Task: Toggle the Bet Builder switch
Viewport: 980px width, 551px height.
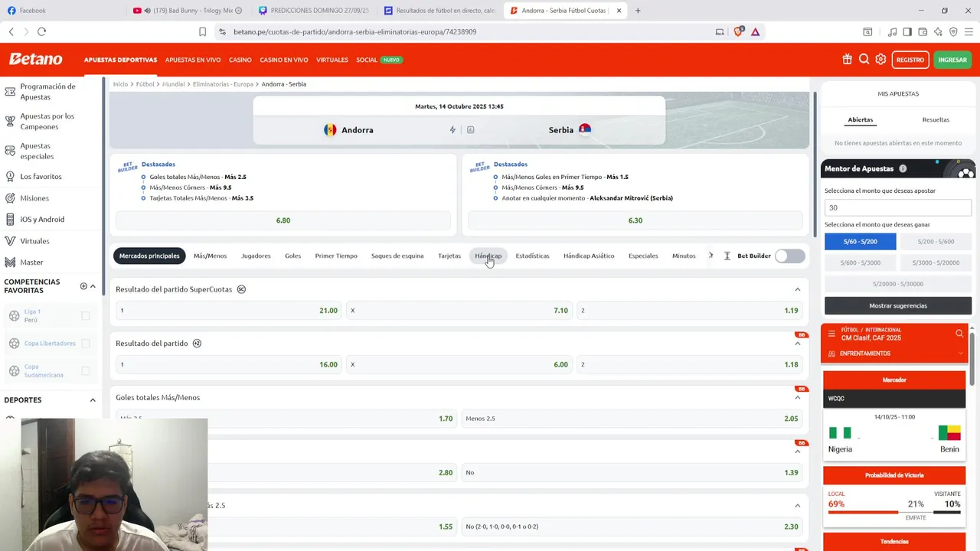Action: [789, 256]
